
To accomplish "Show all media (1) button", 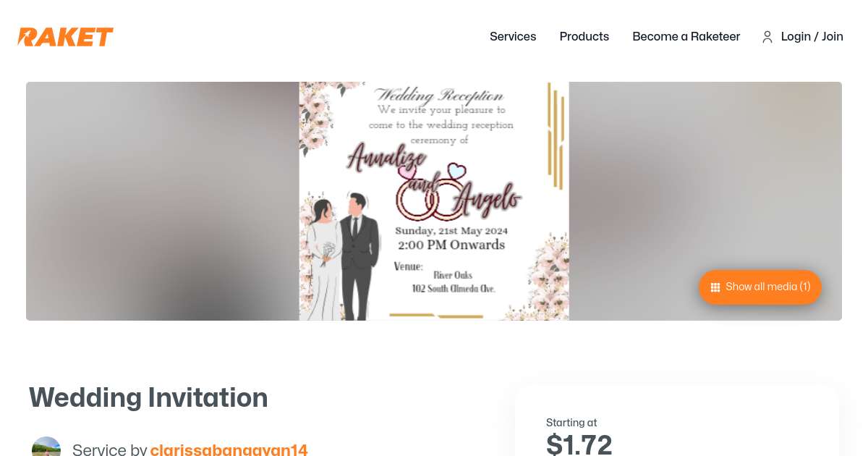I will coord(760,287).
